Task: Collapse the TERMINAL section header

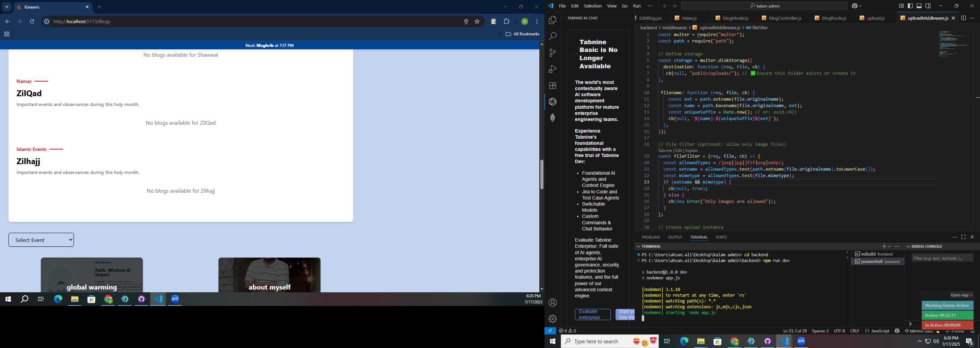Action: [x=651, y=247]
